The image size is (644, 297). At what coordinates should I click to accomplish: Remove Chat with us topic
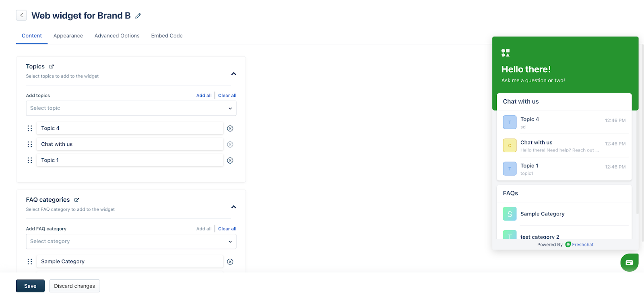pos(230,144)
